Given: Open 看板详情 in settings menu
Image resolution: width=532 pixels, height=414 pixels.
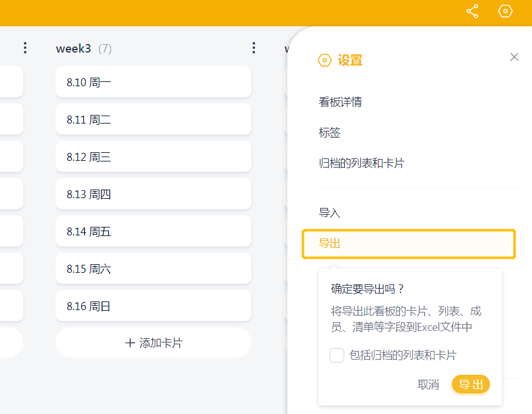Looking at the screenshot, I should (340, 102).
